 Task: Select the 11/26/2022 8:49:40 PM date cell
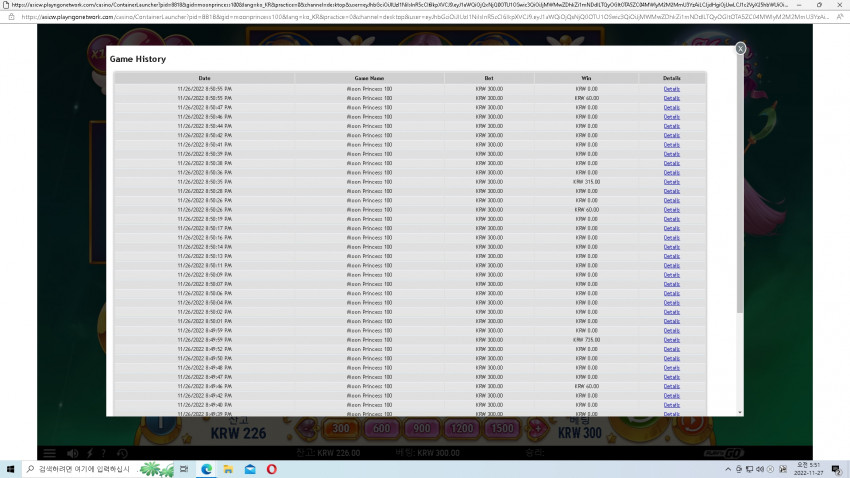(x=204, y=405)
